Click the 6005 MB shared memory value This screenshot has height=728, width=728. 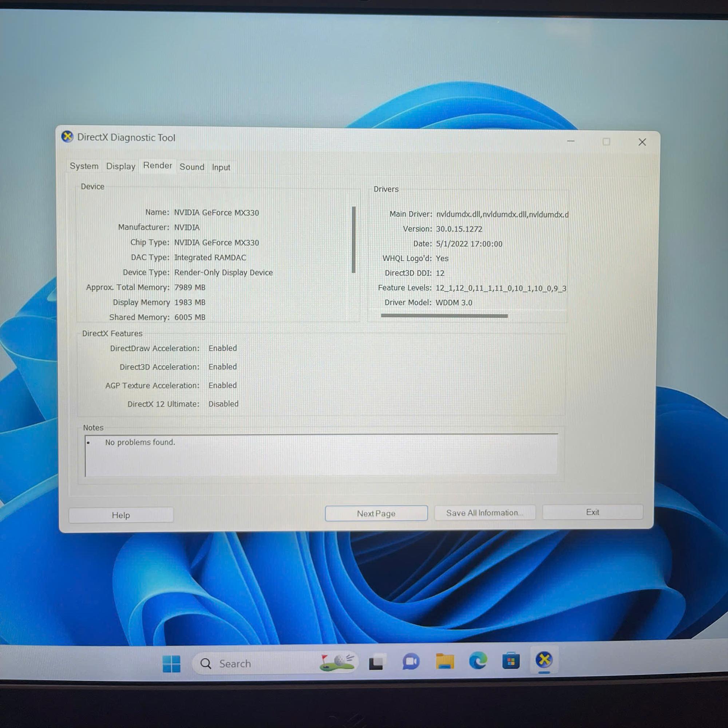pyautogui.click(x=190, y=317)
